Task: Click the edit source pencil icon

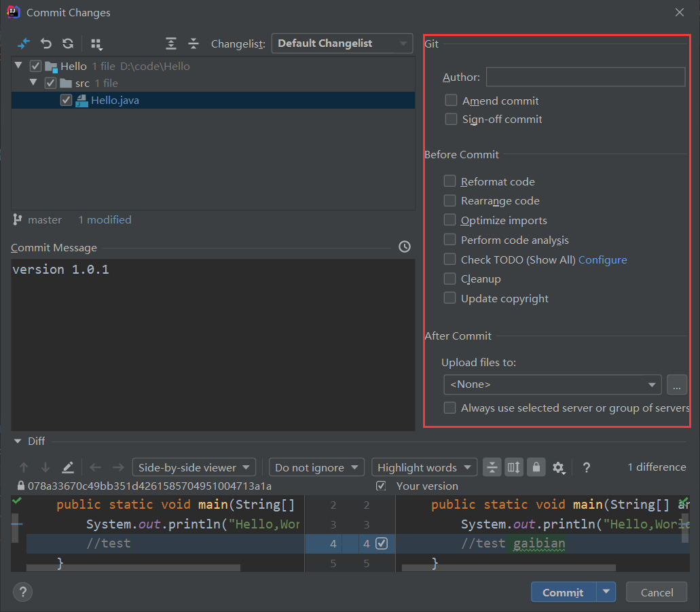Action: point(68,468)
